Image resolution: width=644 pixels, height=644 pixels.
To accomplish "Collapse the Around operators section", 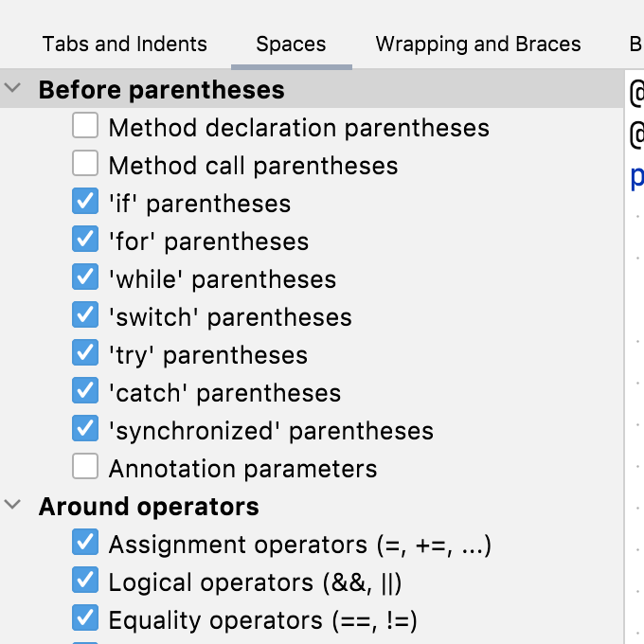I will tap(13, 506).
